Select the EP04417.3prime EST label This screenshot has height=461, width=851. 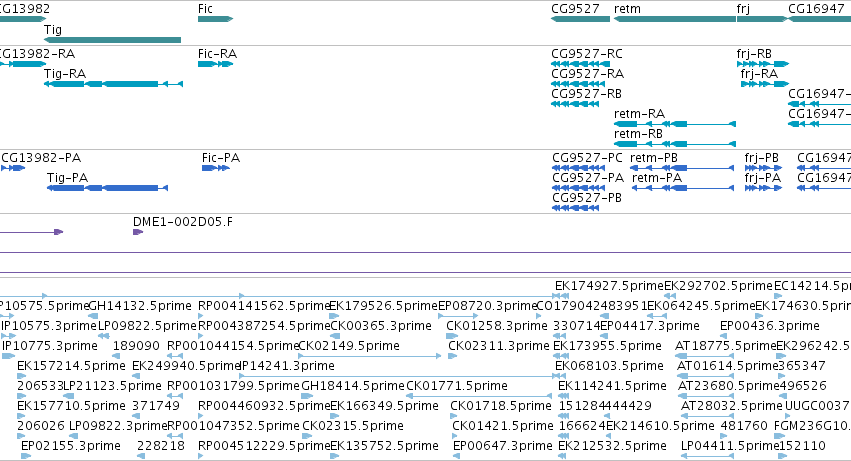[650, 326]
